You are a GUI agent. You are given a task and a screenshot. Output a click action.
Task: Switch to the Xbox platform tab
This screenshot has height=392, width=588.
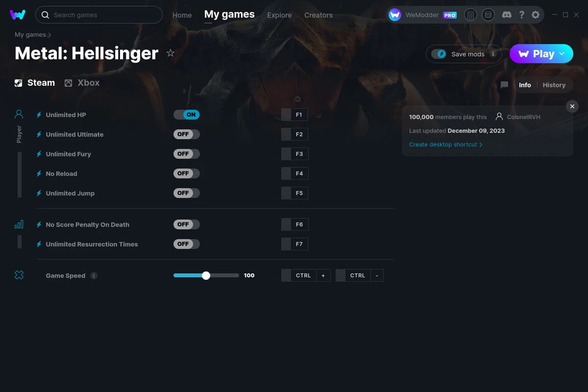click(82, 83)
